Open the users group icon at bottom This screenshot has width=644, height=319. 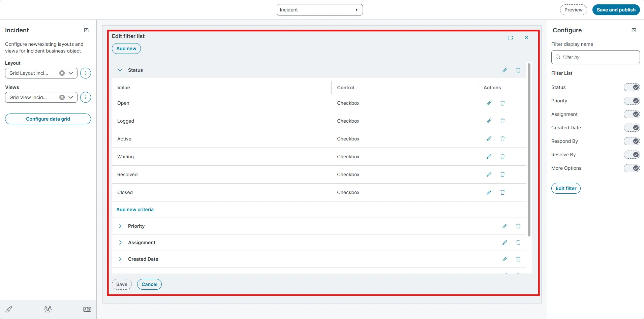pyautogui.click(x=48, y=309)
